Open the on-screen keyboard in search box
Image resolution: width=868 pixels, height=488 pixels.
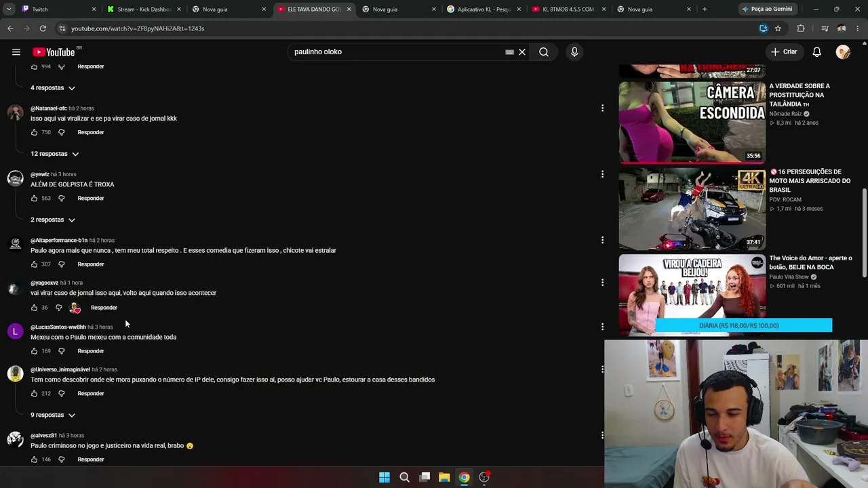click(x=509, y=52)
